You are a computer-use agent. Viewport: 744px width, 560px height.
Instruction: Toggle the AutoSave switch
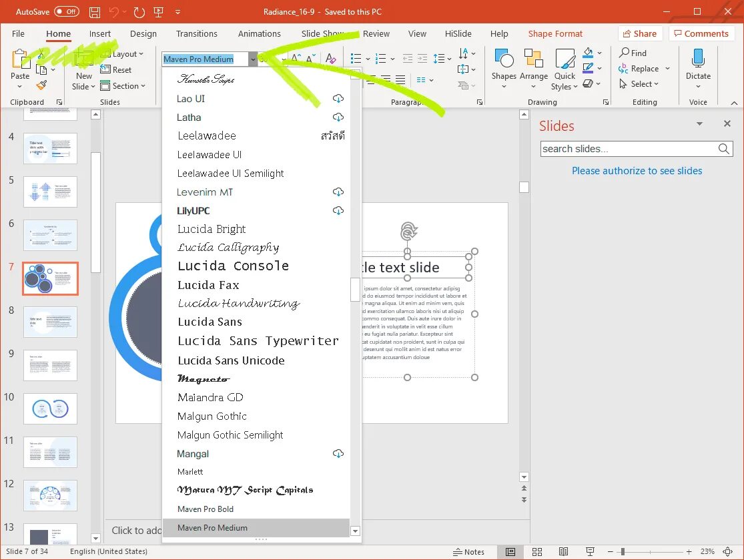[x=67, y=11]
